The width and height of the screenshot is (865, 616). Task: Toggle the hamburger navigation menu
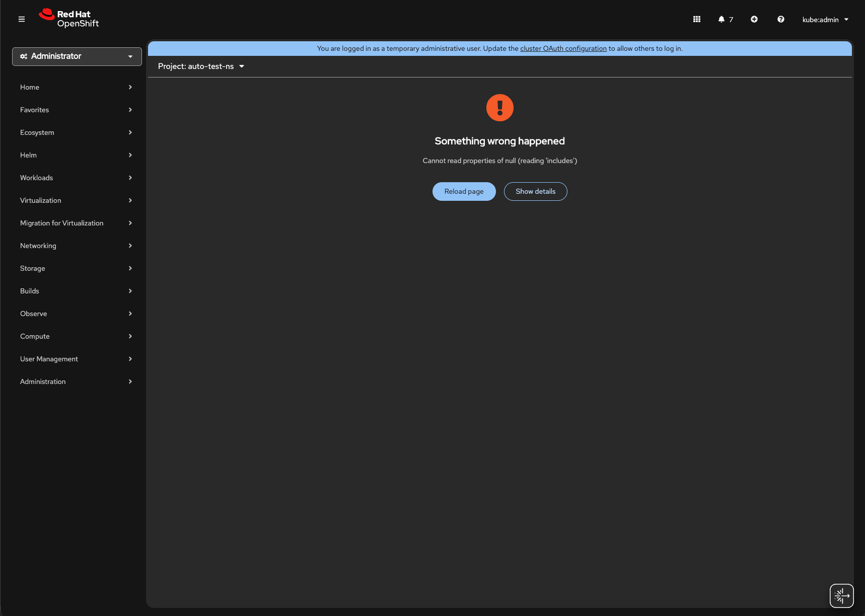pos(22,19)
